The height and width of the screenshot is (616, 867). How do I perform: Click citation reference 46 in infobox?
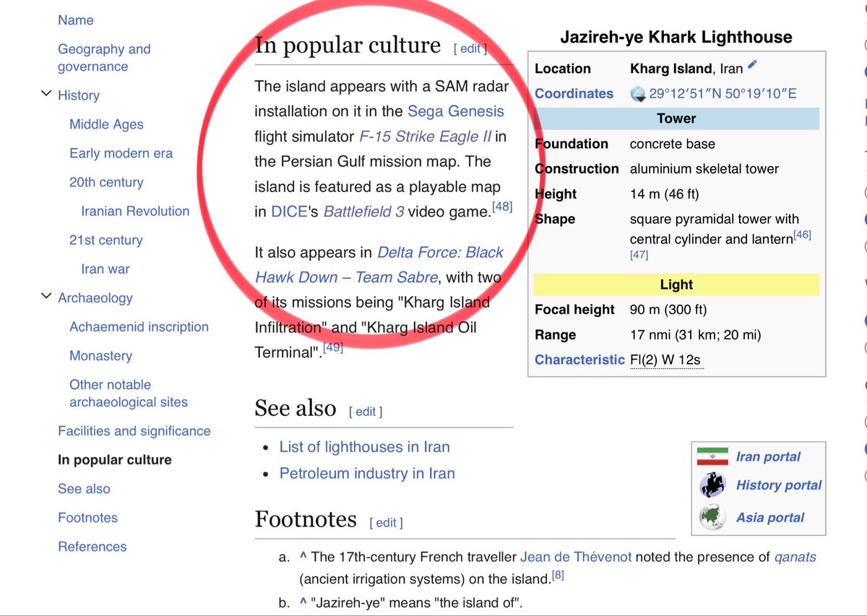coord(802,235)
